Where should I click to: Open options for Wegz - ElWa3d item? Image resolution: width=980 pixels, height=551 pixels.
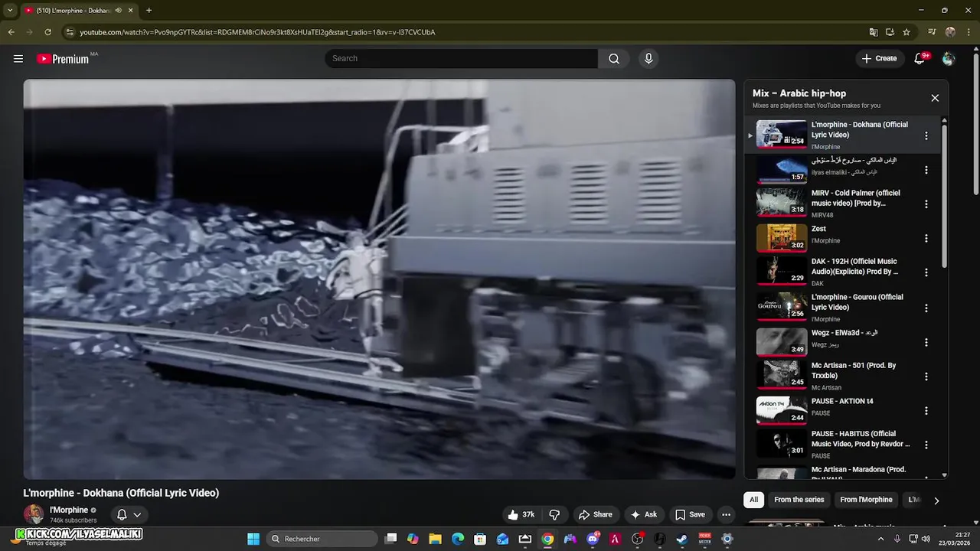pyautogui.click(x=926, y=343)
